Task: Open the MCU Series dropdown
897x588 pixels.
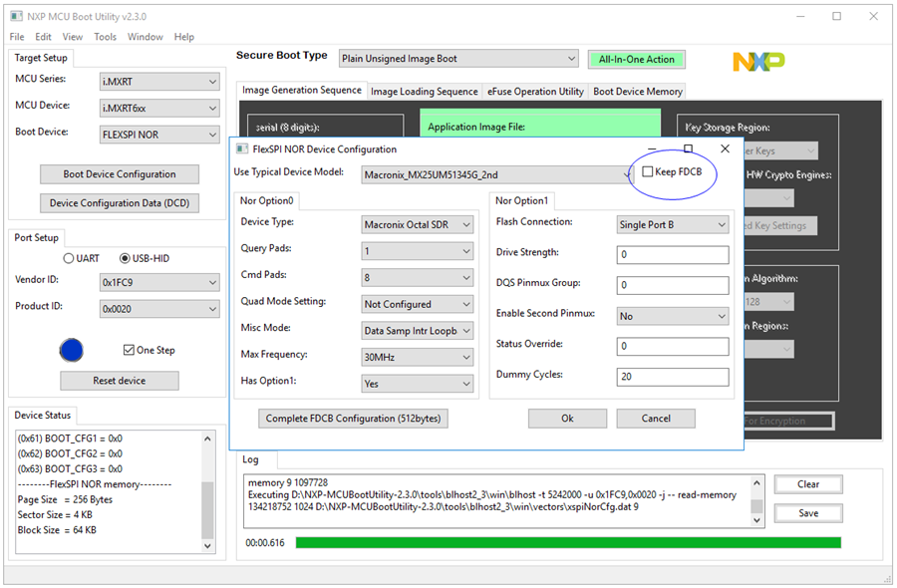Action: pos(159,82)
